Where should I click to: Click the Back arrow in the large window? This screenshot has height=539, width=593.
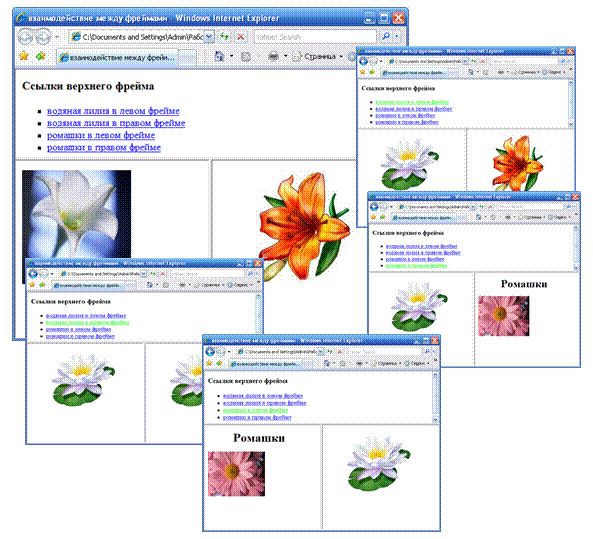click(x=25, y=37)
